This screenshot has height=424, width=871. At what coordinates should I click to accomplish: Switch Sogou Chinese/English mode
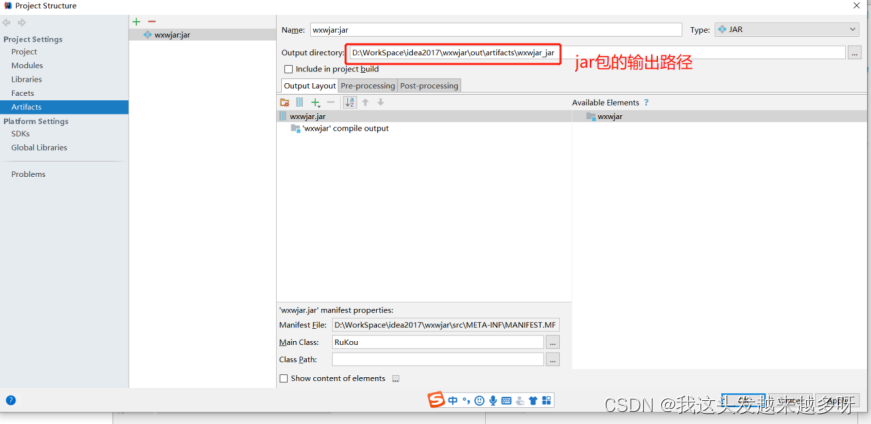(x=453, y=400)
